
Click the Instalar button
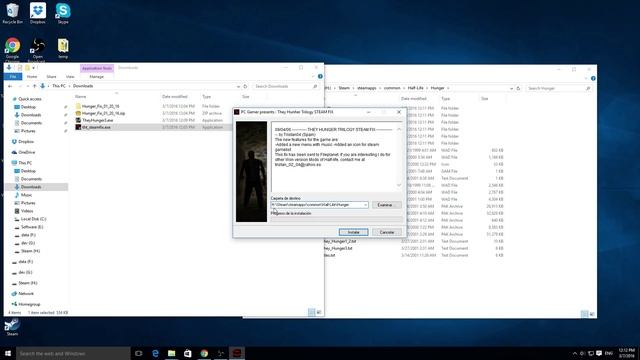click(x=353, y=232)
